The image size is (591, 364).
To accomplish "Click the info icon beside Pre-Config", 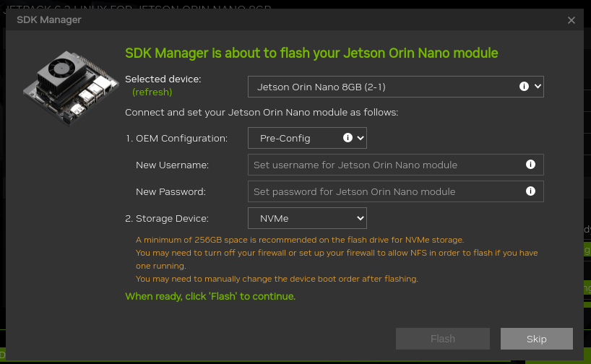I will point(348,137).
